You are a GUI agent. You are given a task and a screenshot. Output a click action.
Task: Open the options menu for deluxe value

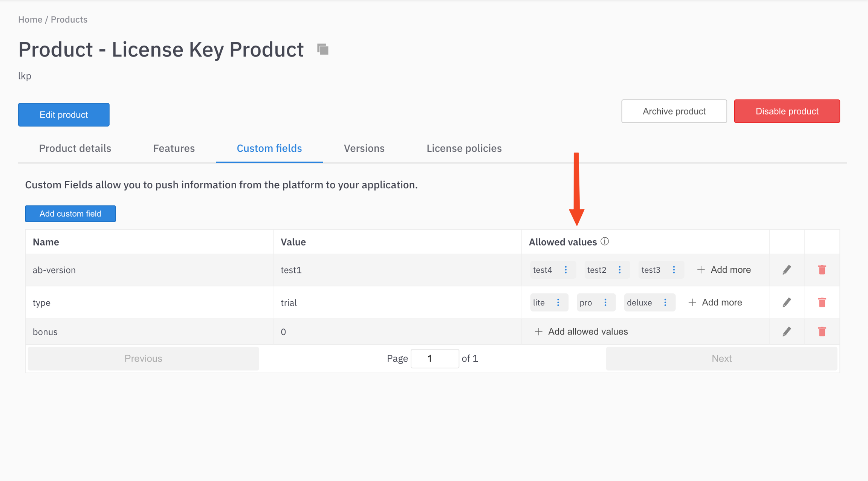tap(665, 302)
